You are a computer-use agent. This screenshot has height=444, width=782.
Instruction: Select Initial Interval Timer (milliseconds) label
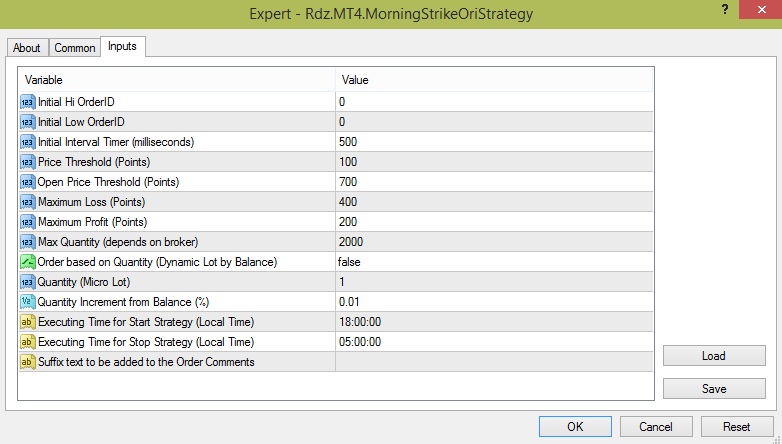pos(116,142)
